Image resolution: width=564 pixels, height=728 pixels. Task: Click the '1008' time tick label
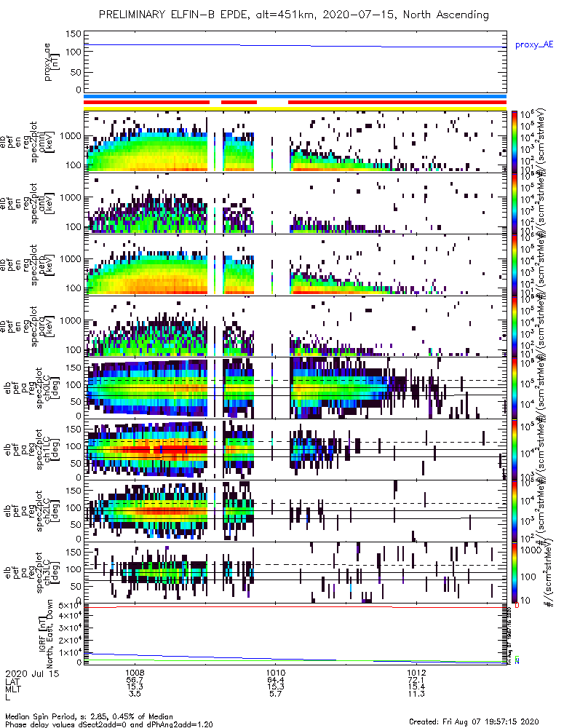tap(135, 672)
